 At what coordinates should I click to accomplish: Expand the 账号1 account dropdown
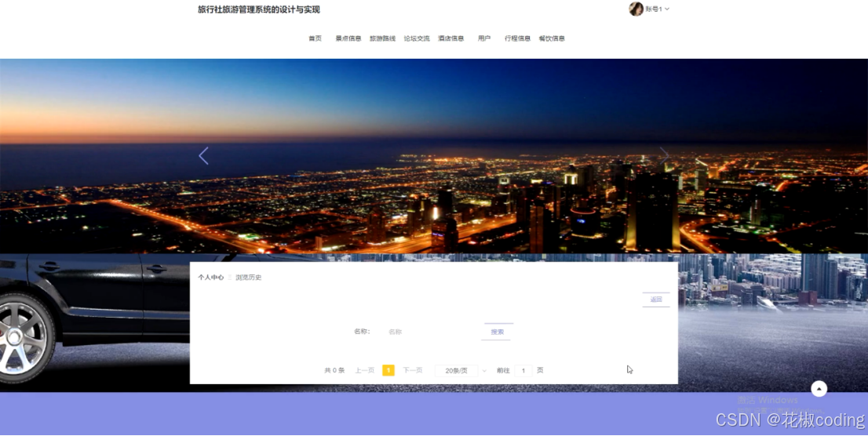tap(657, 9)
